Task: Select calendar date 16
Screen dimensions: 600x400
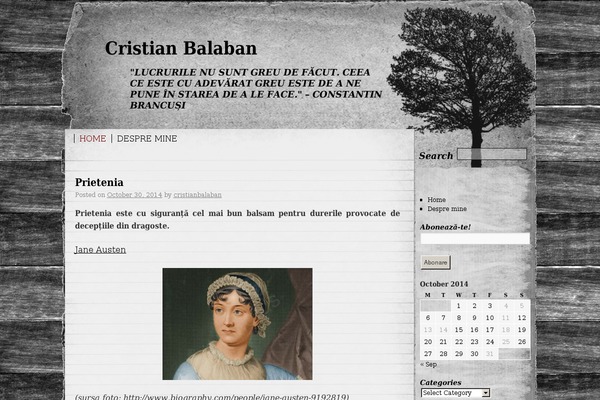Action: pos(474,330)
